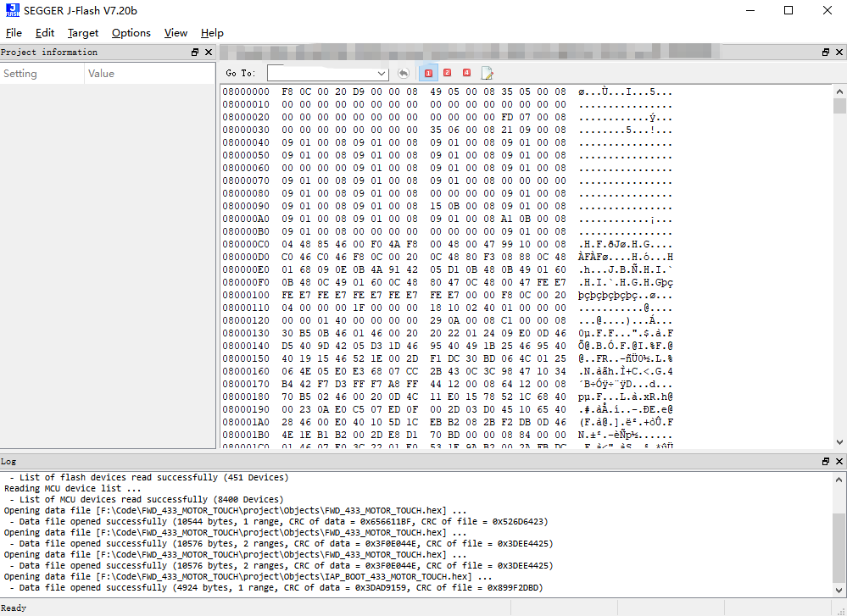
Task: Open the Target menu
Action: [82, 33]
